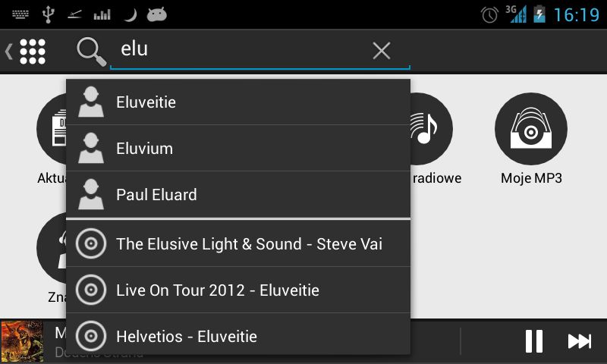Screen dimensions: 607x364
Task: Open album The Elusive Light & Sound
Action: tap(238, 243)
